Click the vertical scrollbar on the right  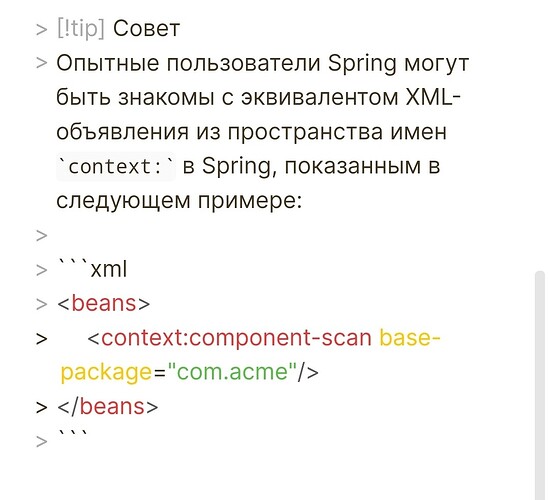point(540,385)
